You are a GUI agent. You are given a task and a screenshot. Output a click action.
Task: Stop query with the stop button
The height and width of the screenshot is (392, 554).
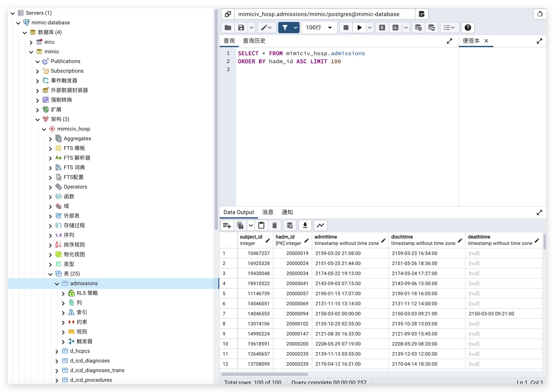(x=346, y=28)
